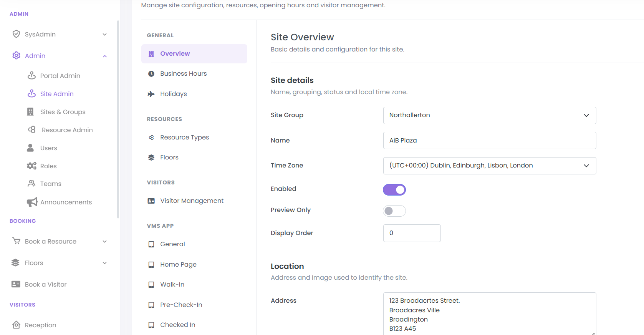Expand the Book a Resource chevron
The width and height of the screenshot is (644, 335).
click(104, 242)
